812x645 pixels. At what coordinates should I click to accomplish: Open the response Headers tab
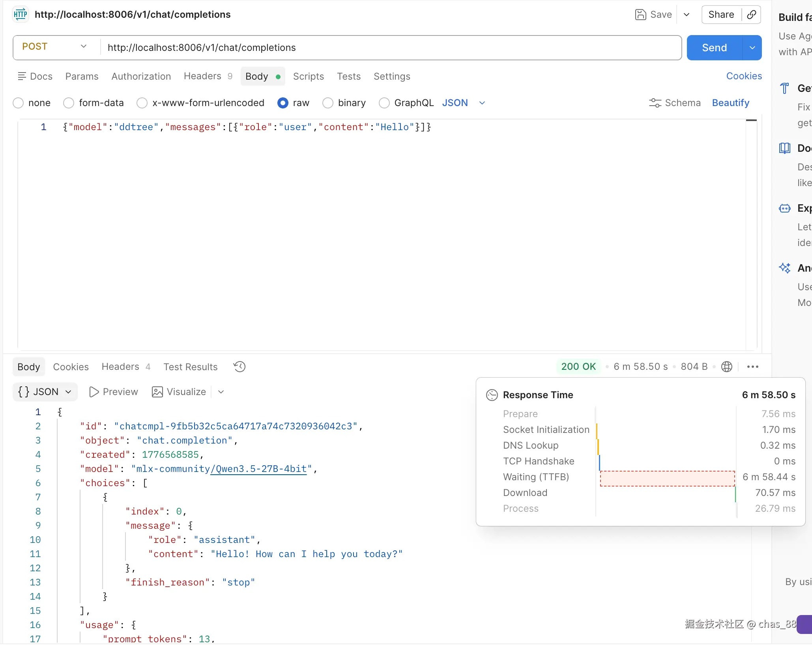click(x=120, y=367)
